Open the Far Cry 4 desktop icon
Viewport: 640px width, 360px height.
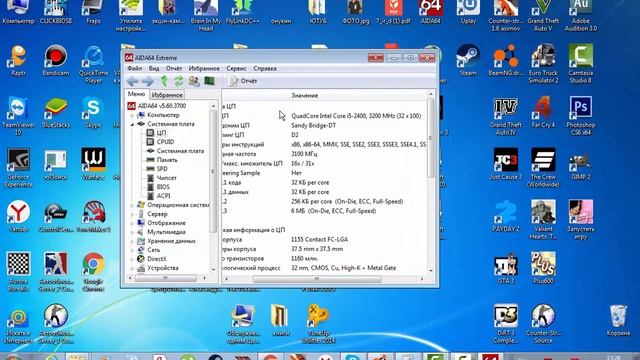tap(543, 112)
